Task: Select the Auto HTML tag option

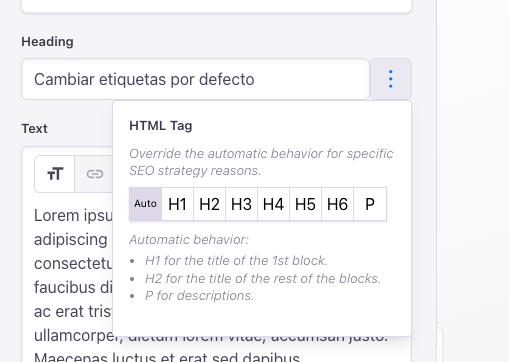Action: click(145, 204)
